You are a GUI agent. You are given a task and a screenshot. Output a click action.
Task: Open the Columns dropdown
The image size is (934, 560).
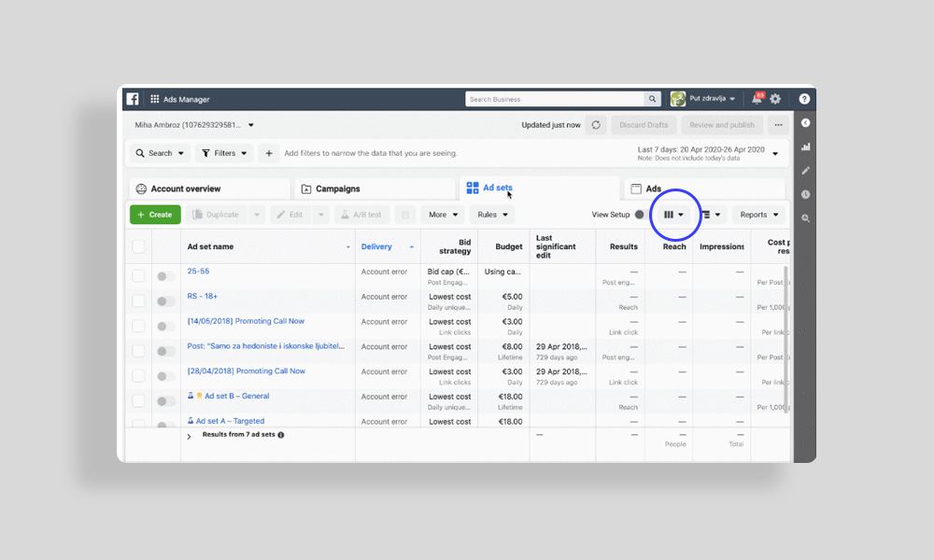[x=674, y=214]
